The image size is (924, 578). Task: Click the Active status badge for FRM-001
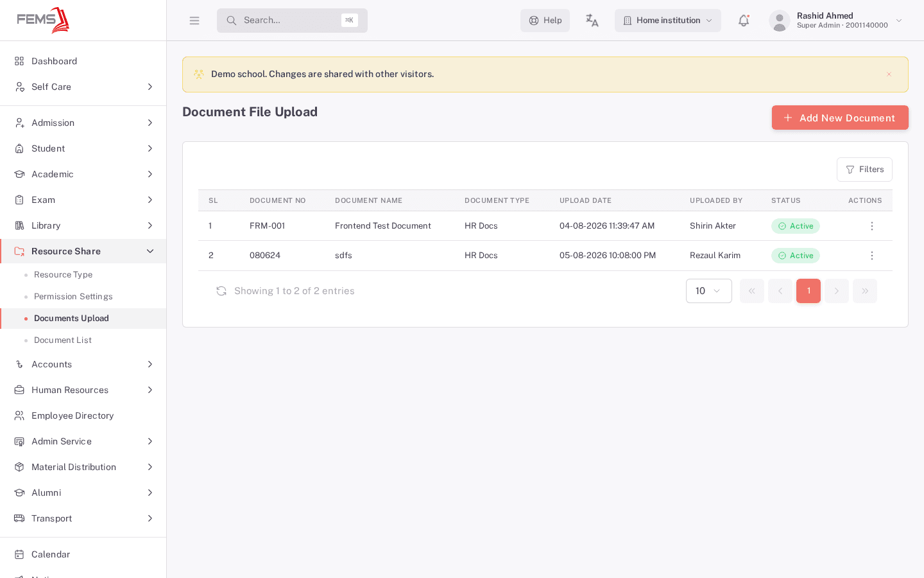796,226
